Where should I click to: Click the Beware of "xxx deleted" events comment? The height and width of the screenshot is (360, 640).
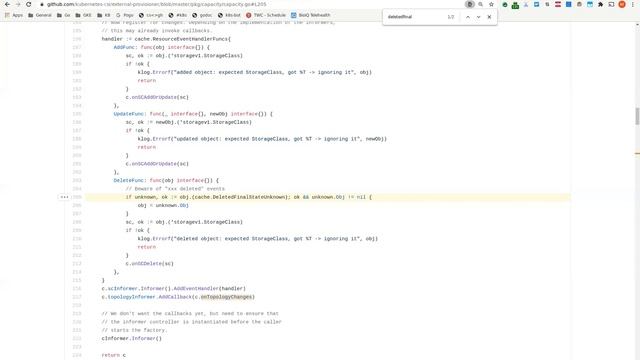point(175,189)
